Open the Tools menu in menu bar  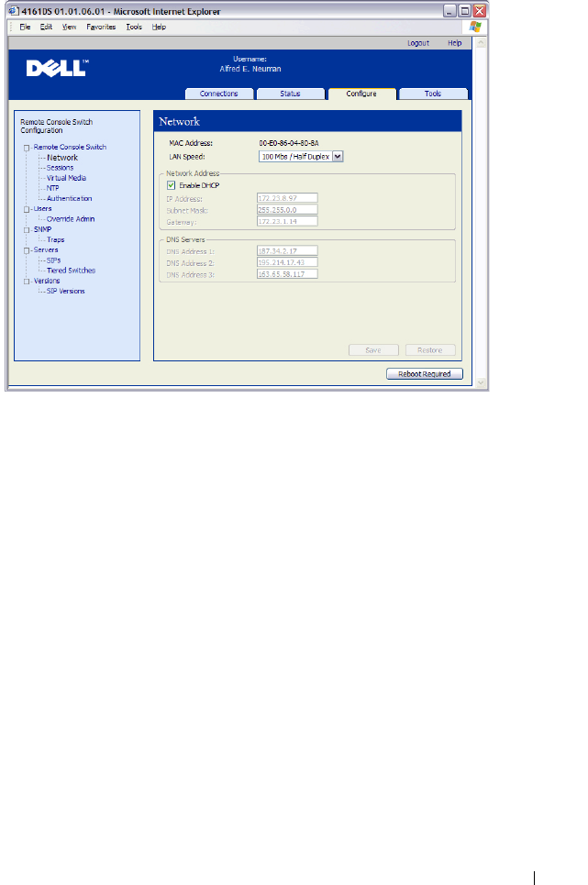[x=134, y=27]
